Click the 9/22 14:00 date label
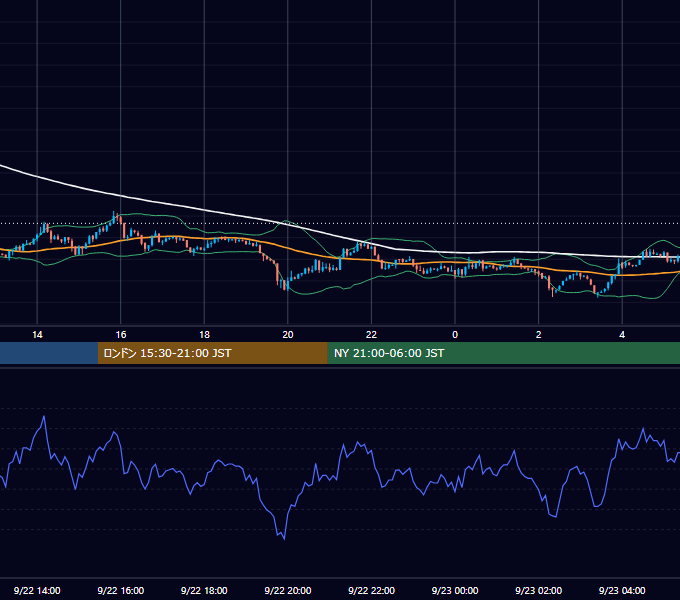The width and height of the screenshot is (680, 600). (37, 590)
